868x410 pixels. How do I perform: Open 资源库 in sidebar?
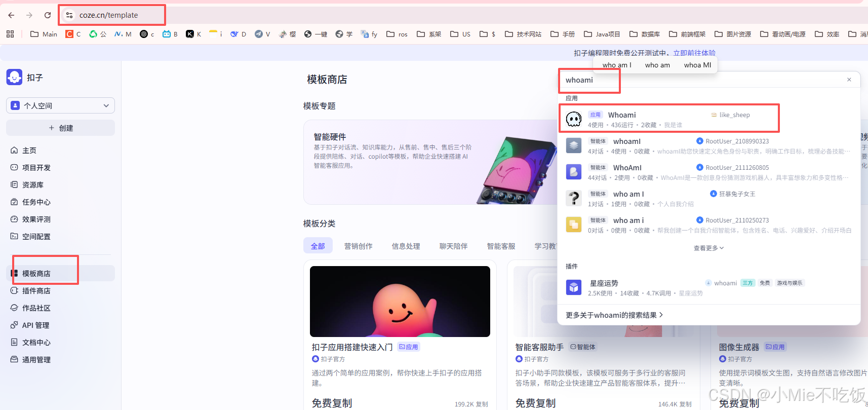[60, 185]
